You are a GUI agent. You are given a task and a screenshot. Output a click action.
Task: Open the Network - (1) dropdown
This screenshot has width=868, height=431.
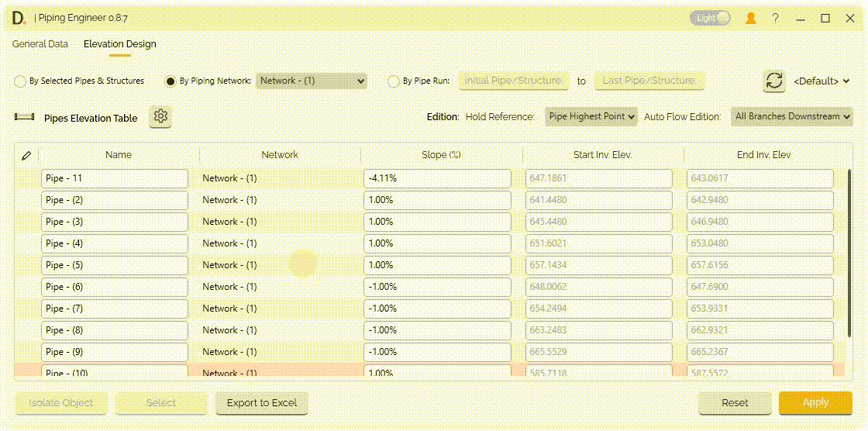pyautogui.click(x=312, y=81)
